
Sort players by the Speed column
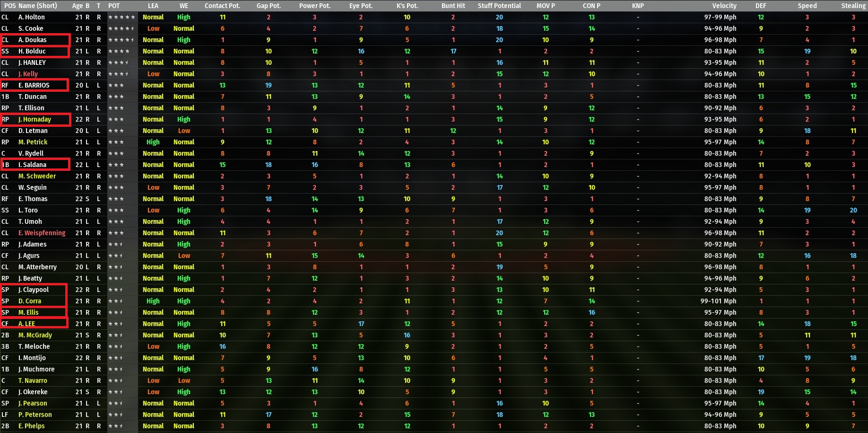(807, 6)
